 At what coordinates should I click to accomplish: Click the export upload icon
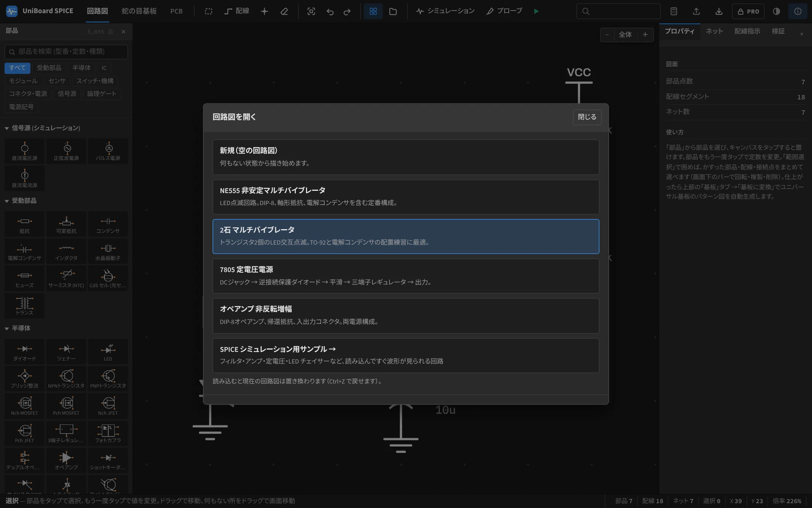[696, 11]
